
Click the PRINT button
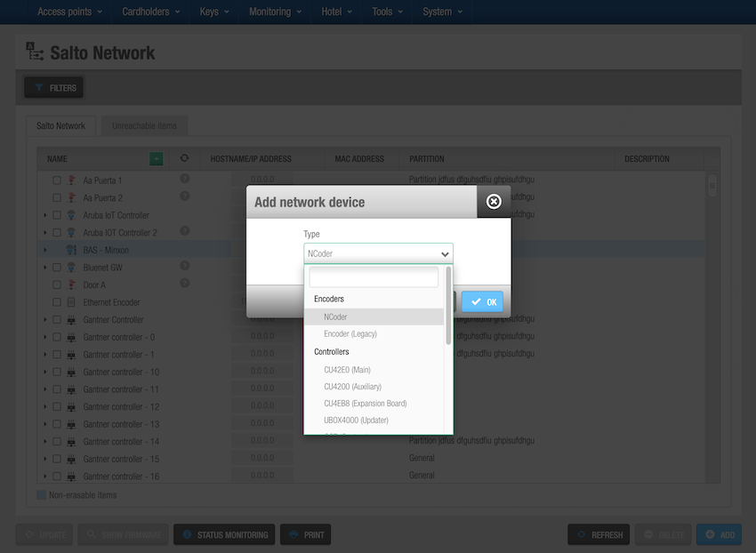(x=306, y=534)
